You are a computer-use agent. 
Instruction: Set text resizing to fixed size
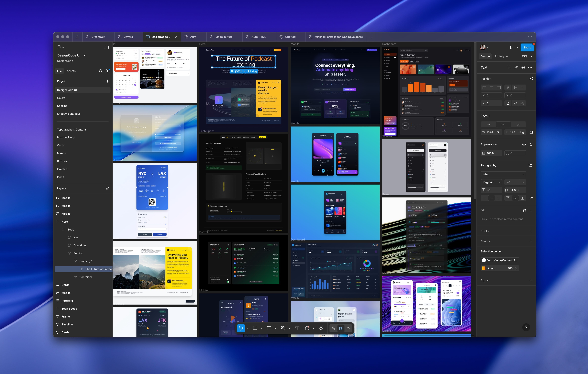[518, 124]
